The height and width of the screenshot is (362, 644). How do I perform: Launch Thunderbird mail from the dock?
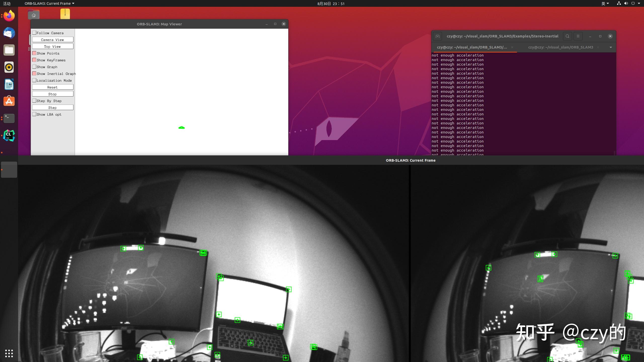(9, 33)
